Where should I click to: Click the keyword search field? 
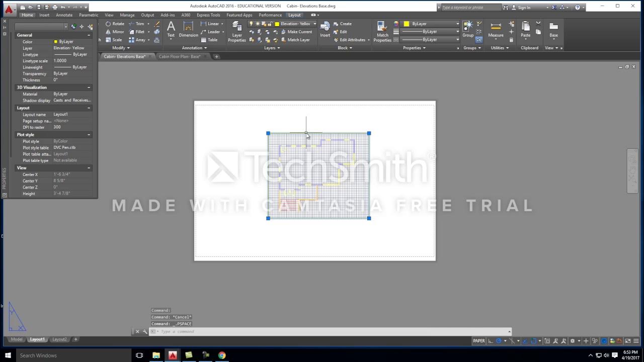click(471, 8)
